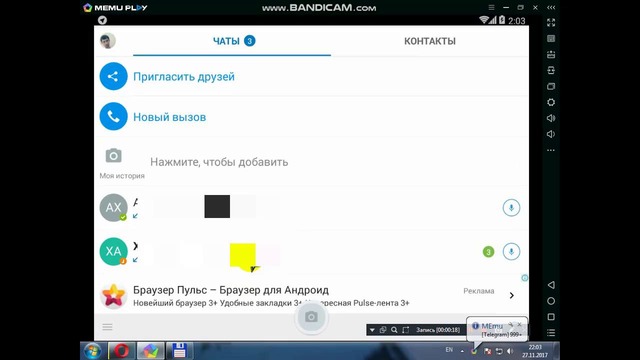Click the Запись recording timer
Screen dimensions: 640x360
438,330
